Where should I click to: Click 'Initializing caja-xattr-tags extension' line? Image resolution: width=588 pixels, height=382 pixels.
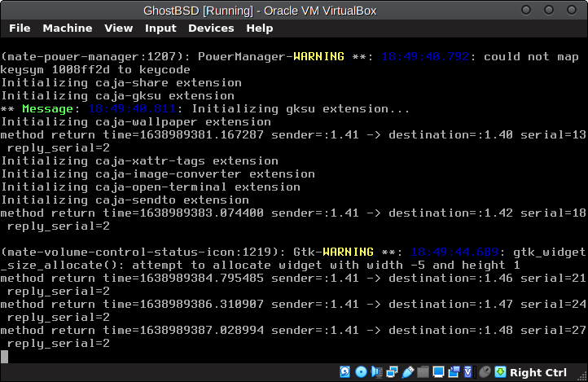140,160
